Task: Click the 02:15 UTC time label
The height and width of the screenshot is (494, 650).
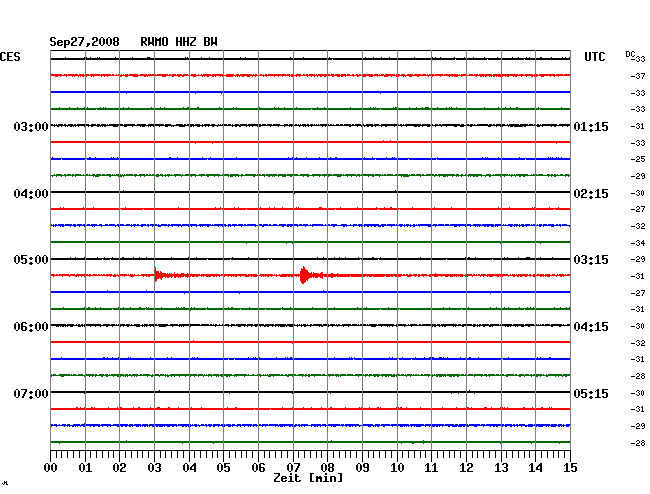Action: (x=591, y=194)
